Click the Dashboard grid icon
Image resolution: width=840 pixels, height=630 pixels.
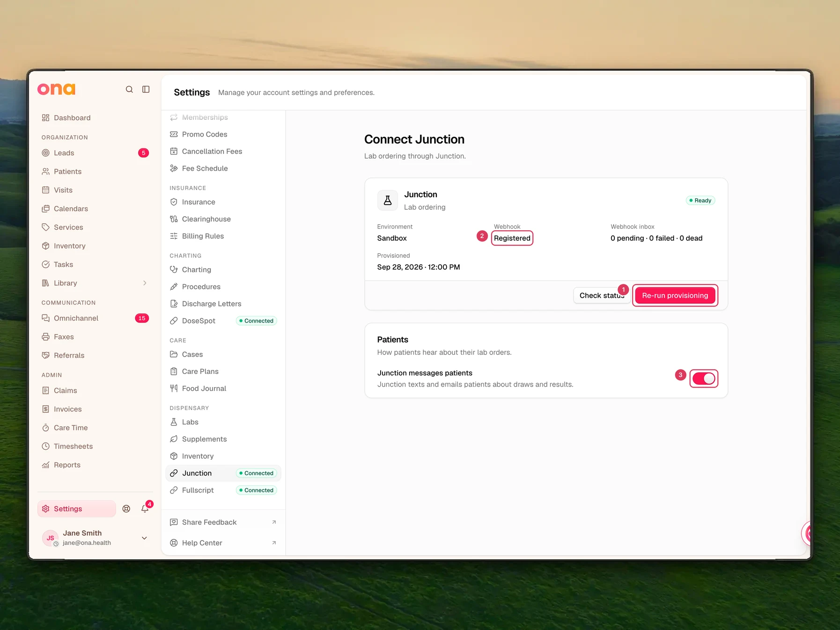[45, 118]
